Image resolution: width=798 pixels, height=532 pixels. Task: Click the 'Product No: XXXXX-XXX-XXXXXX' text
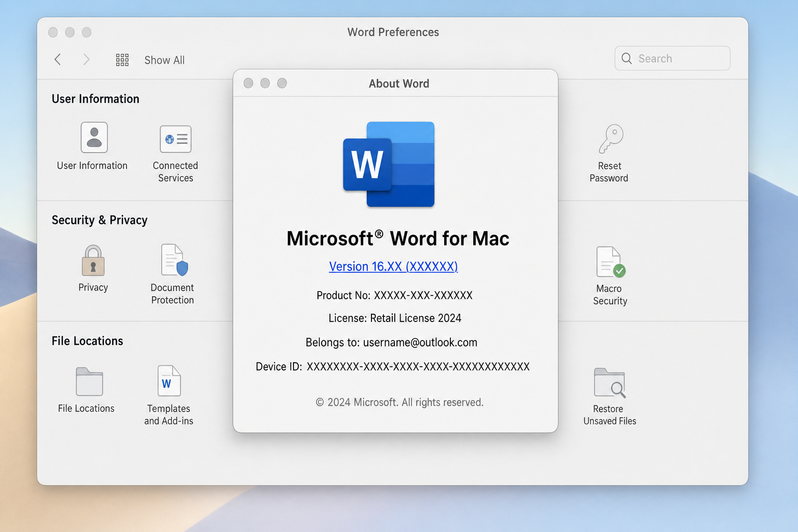395,295
